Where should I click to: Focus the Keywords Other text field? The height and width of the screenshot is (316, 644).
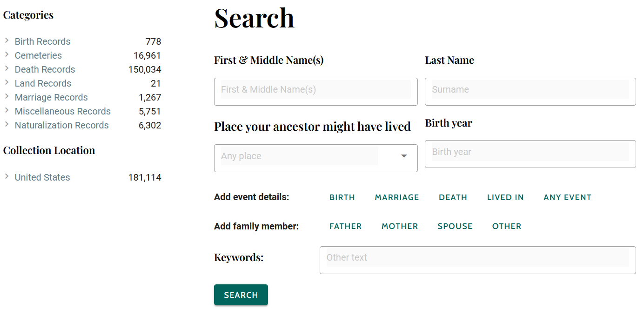tap(477, 258)
